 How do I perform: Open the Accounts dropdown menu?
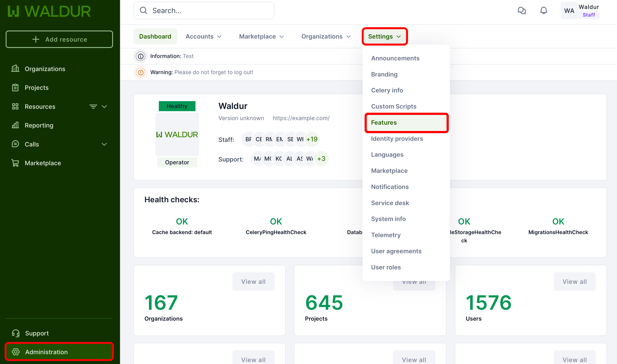click(203, 37)
